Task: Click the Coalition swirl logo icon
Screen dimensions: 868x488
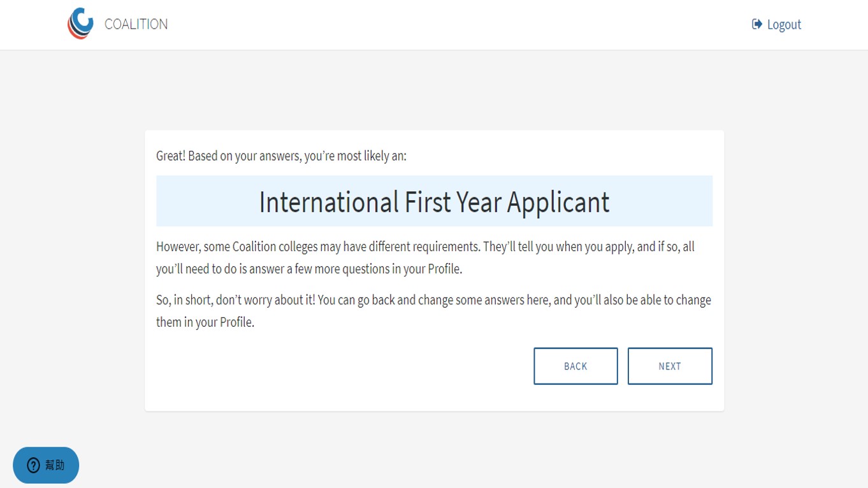Action: [80, 24]
